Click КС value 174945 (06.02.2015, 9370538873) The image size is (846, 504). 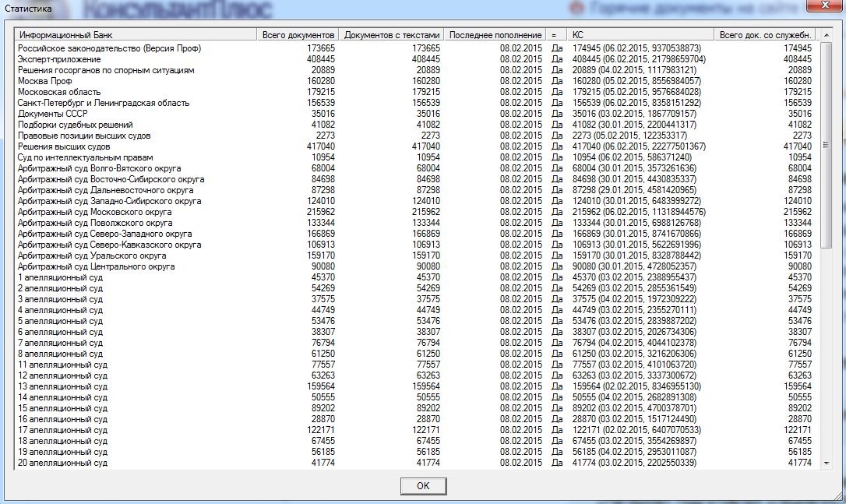[x=636, y=48]
